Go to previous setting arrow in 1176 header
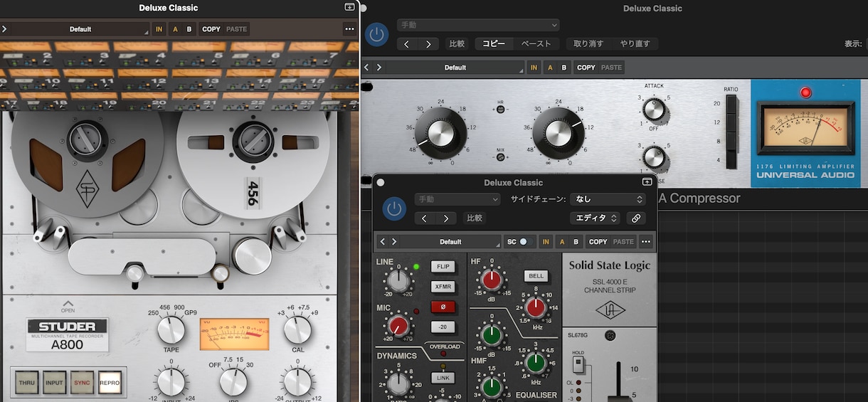Screen dimensions: 868x402 (407, 44)
